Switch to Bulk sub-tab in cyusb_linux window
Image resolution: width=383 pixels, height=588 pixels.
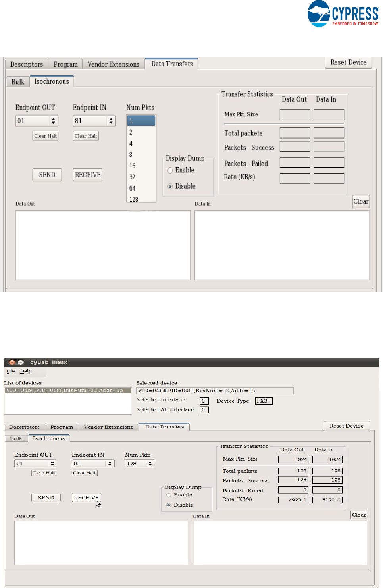click(16, 439)
